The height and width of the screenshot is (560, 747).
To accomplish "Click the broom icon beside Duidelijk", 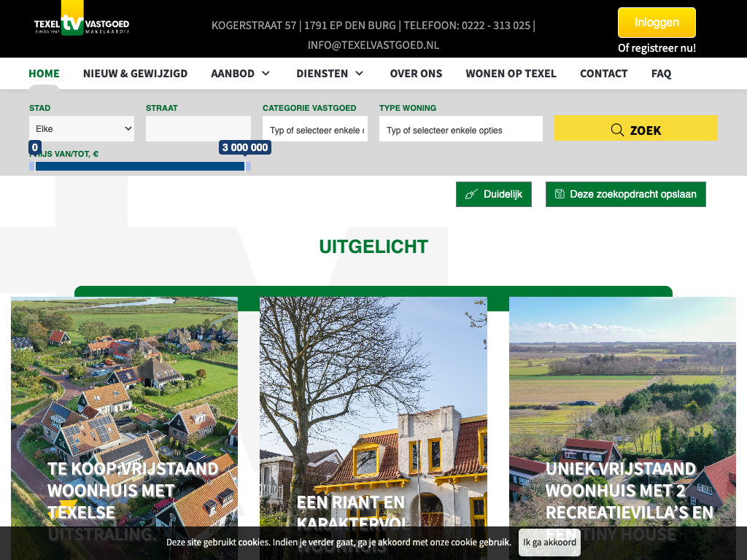I will [x=471, y=195].
